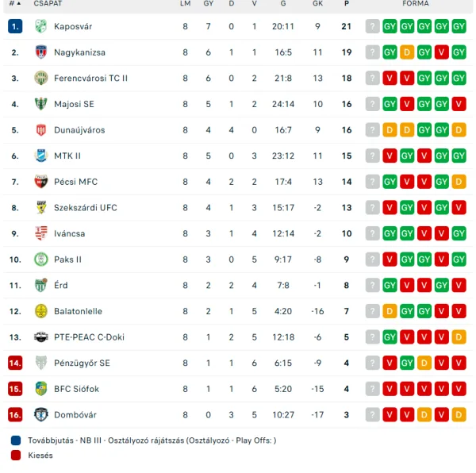Click the Kaposvár team crest icon
Screen dimensions: 476x473
click(x=40, y=26)
